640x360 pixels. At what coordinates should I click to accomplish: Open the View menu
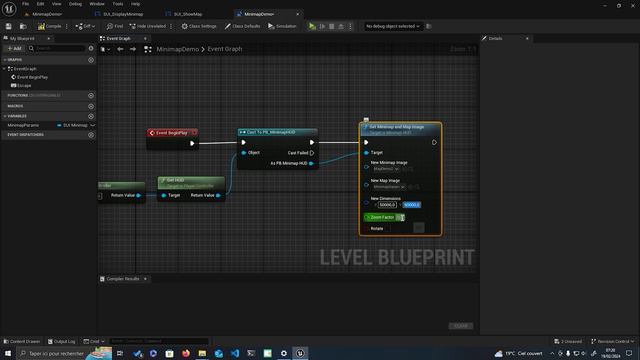click(56, 4)
